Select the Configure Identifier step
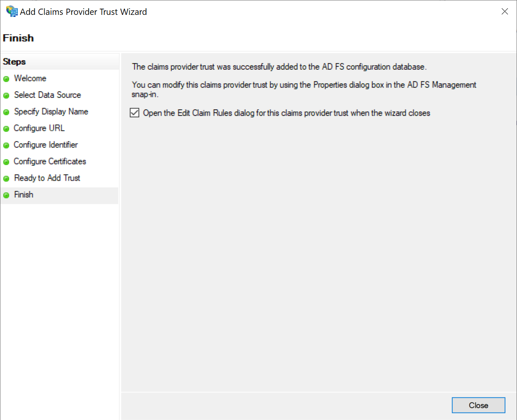517x420 pixels. pyautogui.click(x=46, y=145)
